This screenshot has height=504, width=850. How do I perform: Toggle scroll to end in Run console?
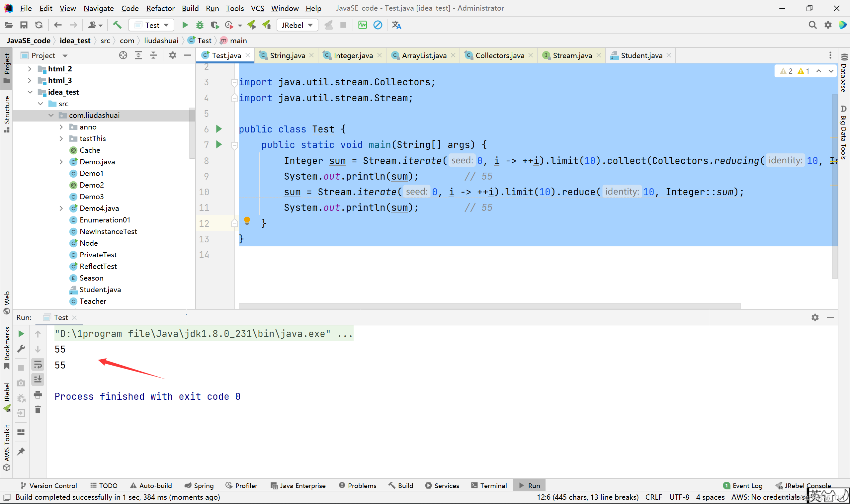click(x=38, y=379)
